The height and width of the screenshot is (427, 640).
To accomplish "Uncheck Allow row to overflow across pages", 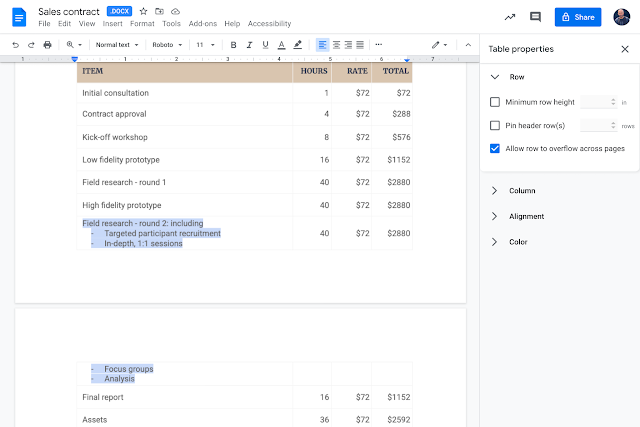I will click(x=495, y=148).
